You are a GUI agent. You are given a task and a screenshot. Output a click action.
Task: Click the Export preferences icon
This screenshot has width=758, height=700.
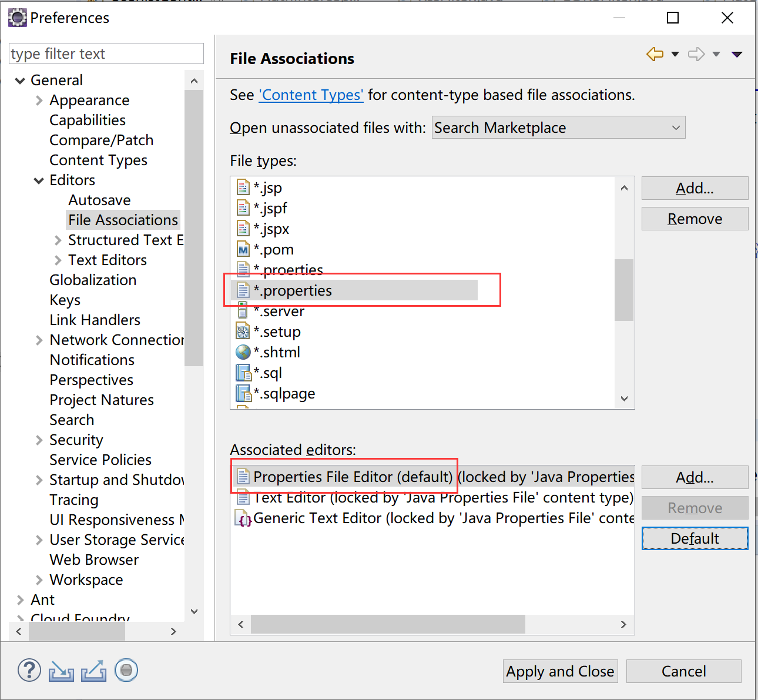(93, 671)
